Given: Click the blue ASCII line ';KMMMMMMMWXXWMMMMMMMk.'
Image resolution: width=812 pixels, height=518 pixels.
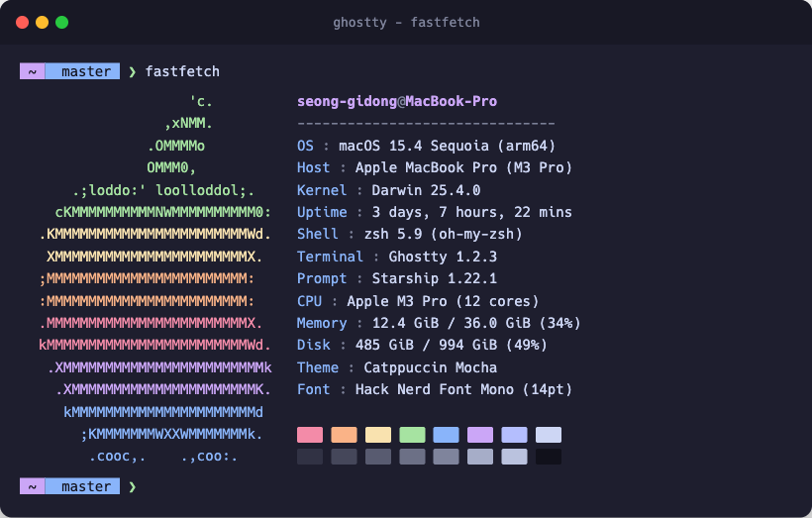Looking at the screenshot, I should [172, 434].
